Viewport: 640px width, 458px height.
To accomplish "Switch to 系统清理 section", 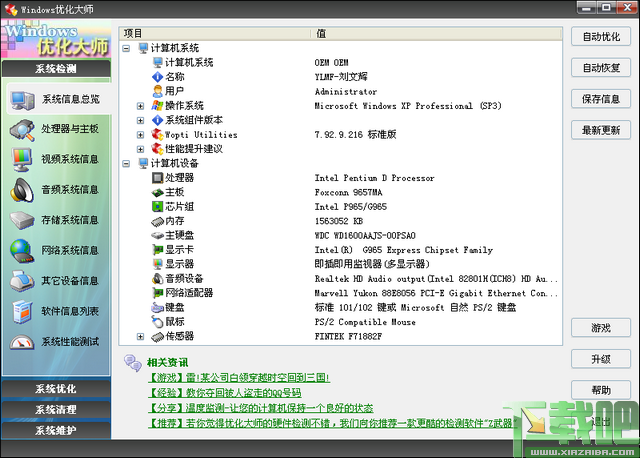I will pyautogui.click(x=56, y=409).
